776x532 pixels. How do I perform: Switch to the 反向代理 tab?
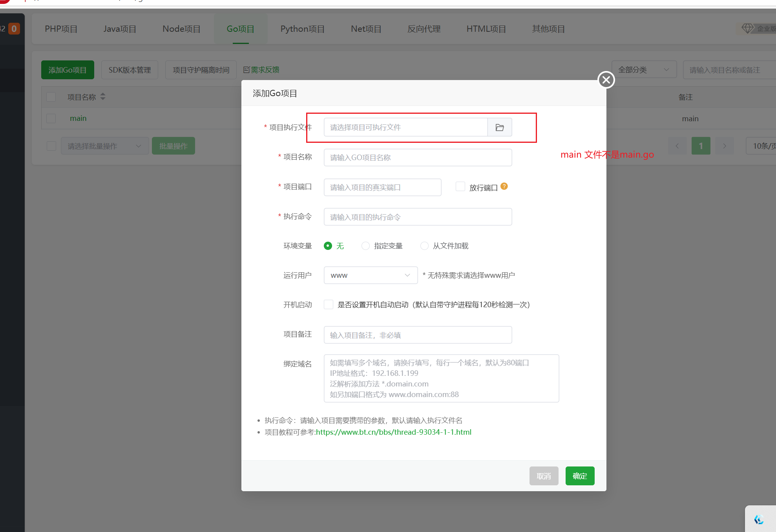(424, 29)
